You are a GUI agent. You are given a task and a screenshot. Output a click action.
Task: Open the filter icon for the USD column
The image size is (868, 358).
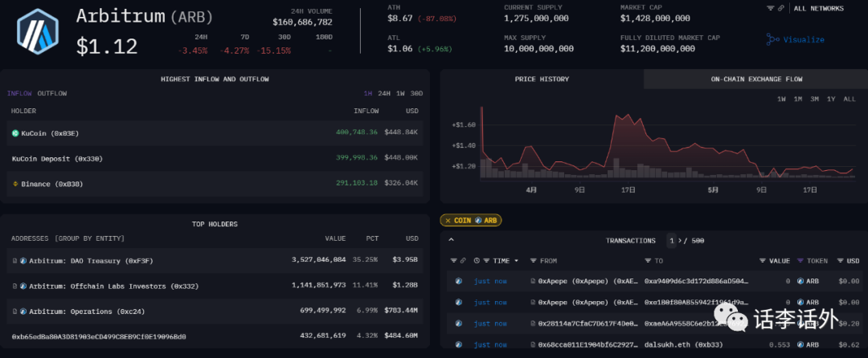(x=841, y=260)
